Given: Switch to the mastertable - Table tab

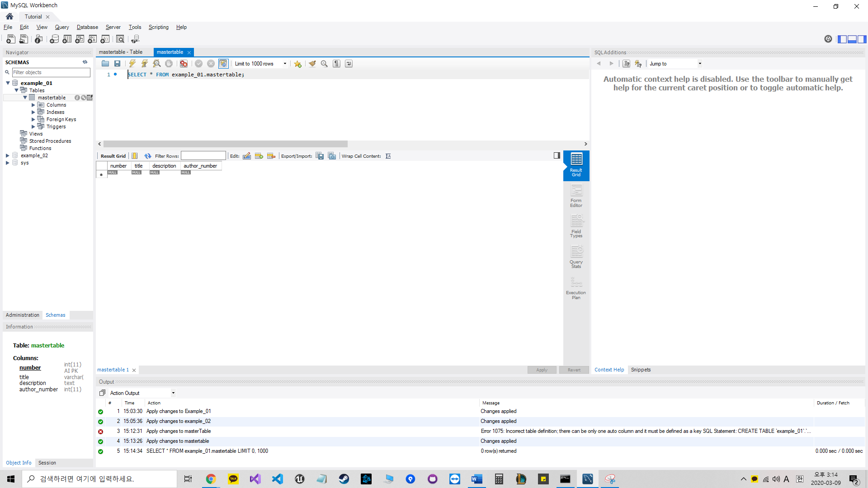Looking at the screenshot, I should 121,52.
